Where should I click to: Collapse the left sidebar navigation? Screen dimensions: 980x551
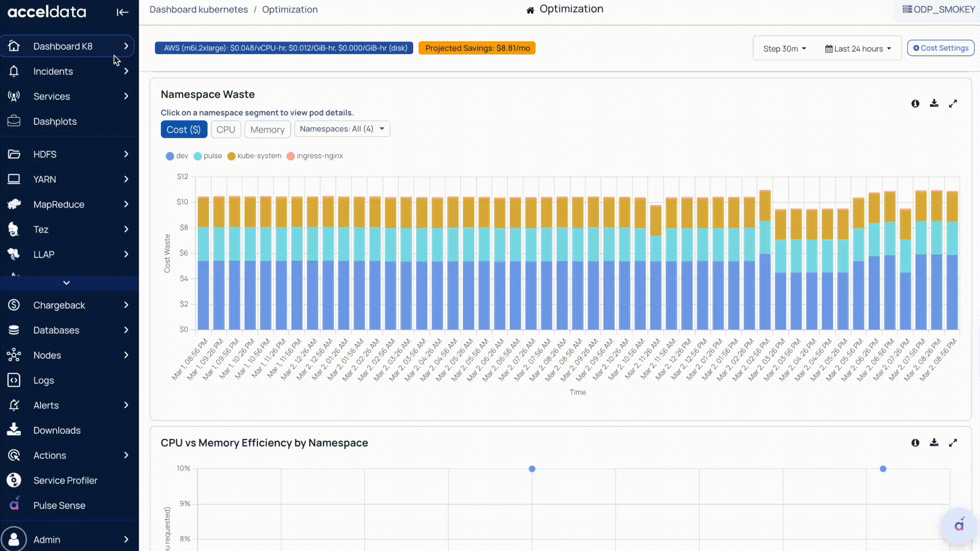[x=122, y=12]
